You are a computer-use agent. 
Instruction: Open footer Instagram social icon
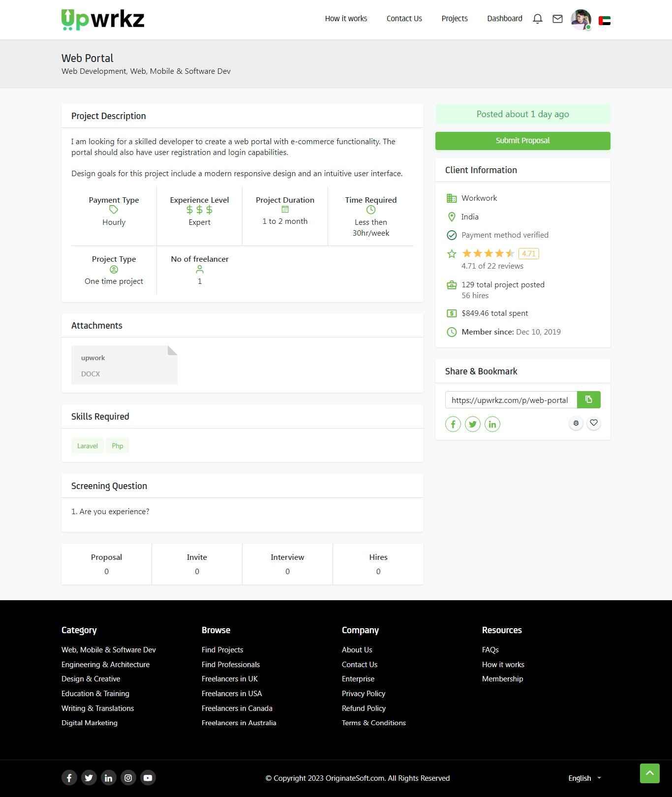[x=128, y=778]
